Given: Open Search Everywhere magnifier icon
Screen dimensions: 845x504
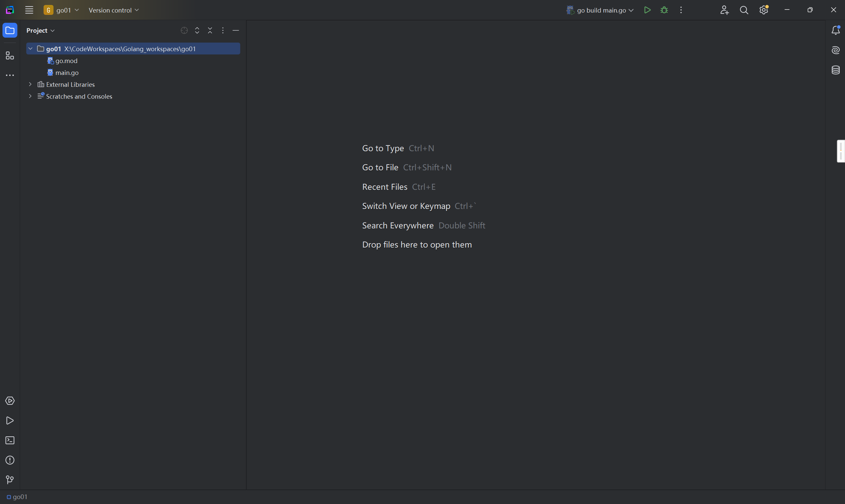Looking at the screenshot, I should click(744, 10).
